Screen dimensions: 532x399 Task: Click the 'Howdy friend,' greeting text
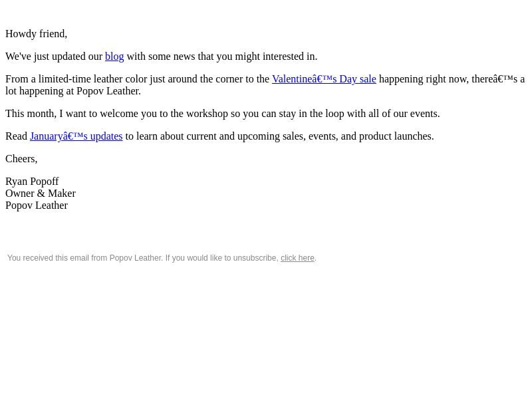37,34
